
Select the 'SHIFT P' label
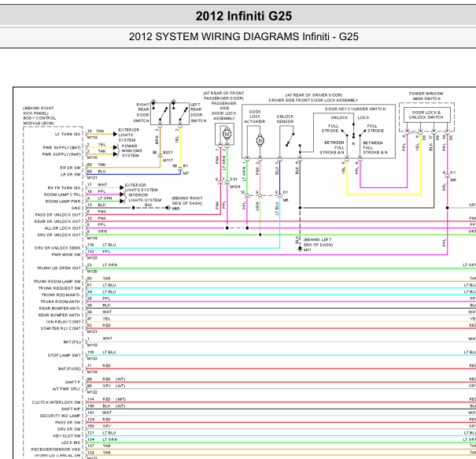tap(73, 382)
